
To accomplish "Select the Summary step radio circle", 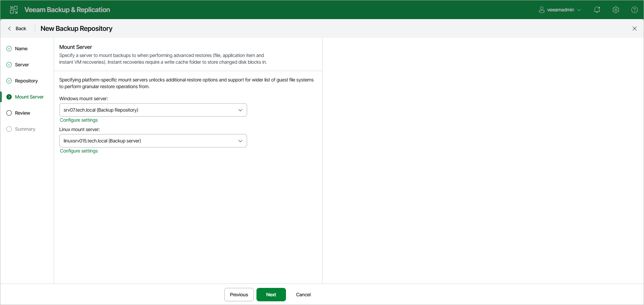I will point(9,129).
